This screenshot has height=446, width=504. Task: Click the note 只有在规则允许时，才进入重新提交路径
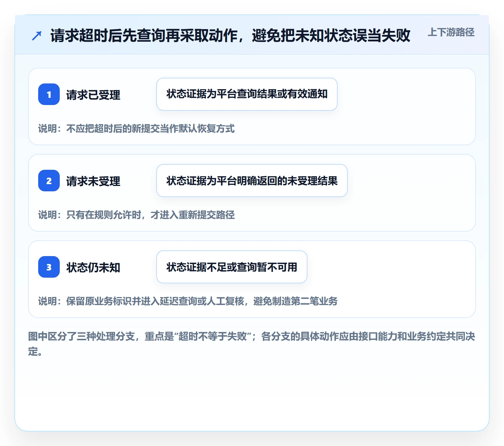click(150, 215)
